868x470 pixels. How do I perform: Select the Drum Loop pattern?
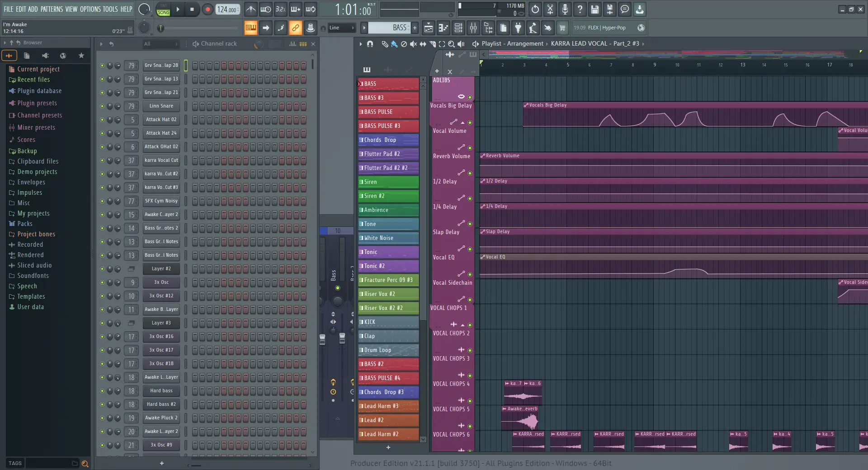[x=388, y=350]
